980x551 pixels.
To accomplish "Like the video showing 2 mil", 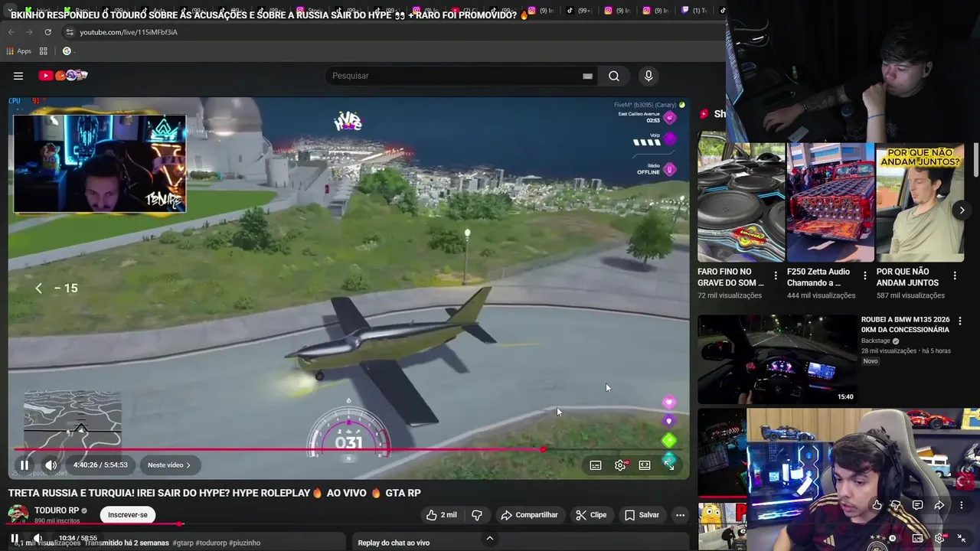I will coord(442,515).
